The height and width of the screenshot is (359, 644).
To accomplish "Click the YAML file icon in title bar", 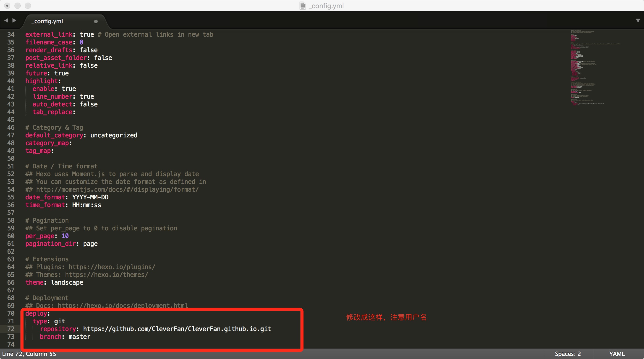I will tap(303, 6).
